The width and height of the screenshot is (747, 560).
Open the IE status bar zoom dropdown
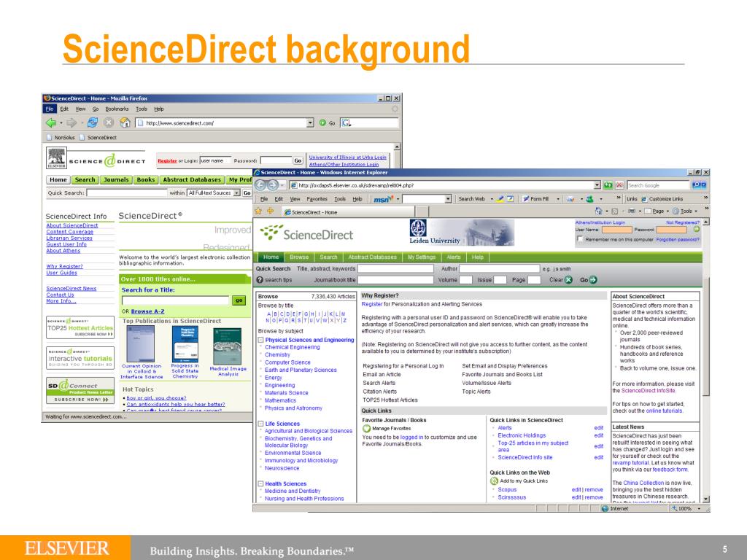(x=699, y=508)
